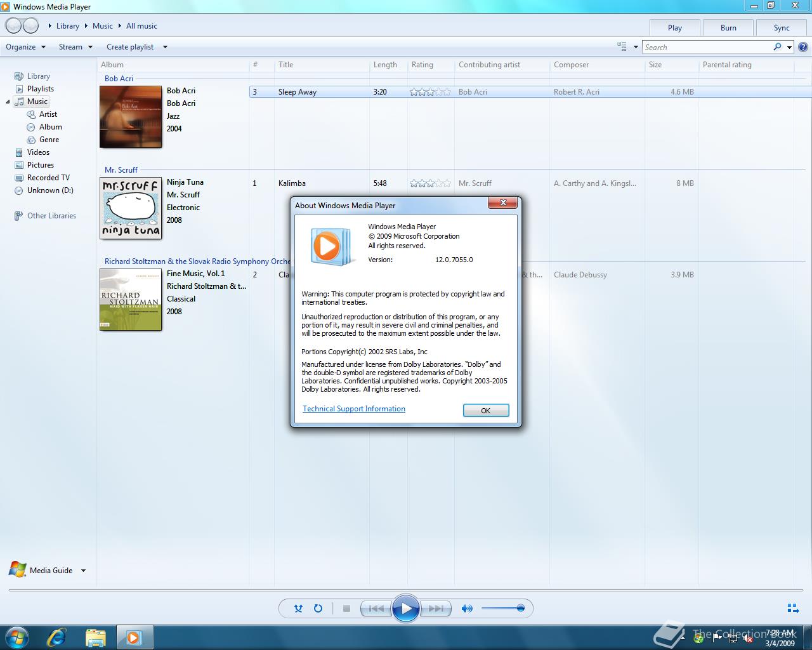
Task: Click Windows Media Player taskbar button
Action: click(133, 637)
